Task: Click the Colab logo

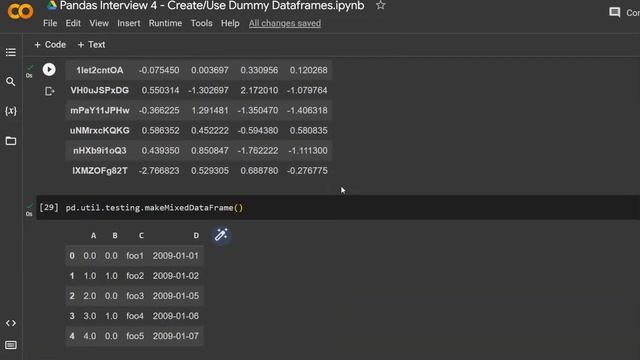Action: 20,11
